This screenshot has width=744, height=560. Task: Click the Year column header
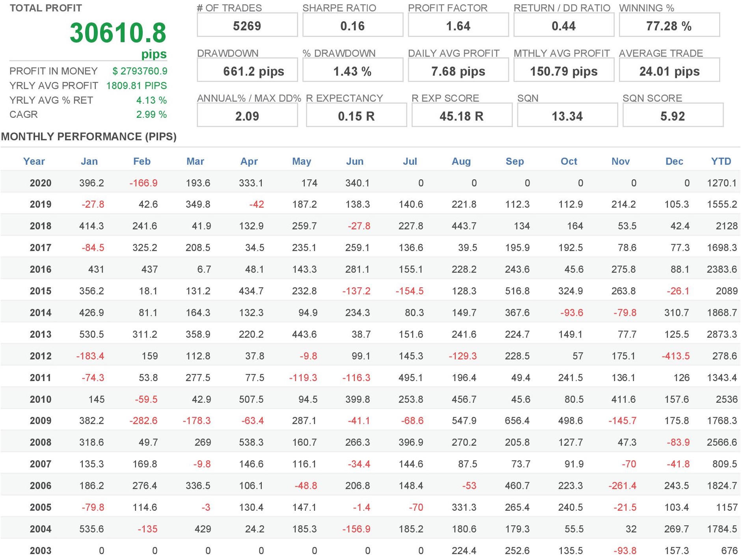34,161
